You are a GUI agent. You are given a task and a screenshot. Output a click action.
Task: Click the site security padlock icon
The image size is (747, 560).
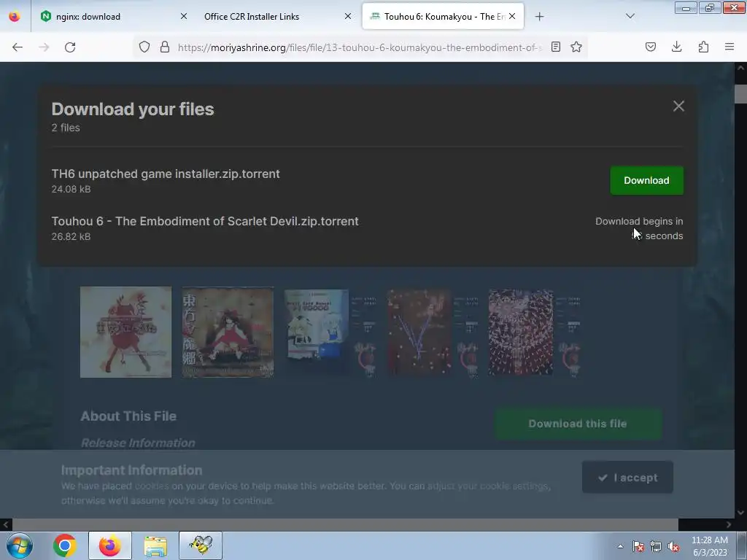tap(165, 47)
